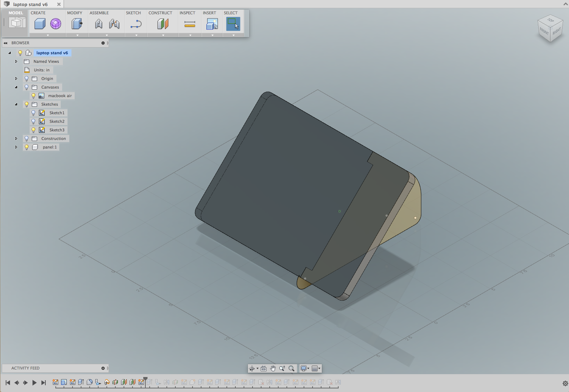Expand the panel:1 component arrow
Image resolution: width=569 pixels, height=392 pixels.
(x=16, y=147)
